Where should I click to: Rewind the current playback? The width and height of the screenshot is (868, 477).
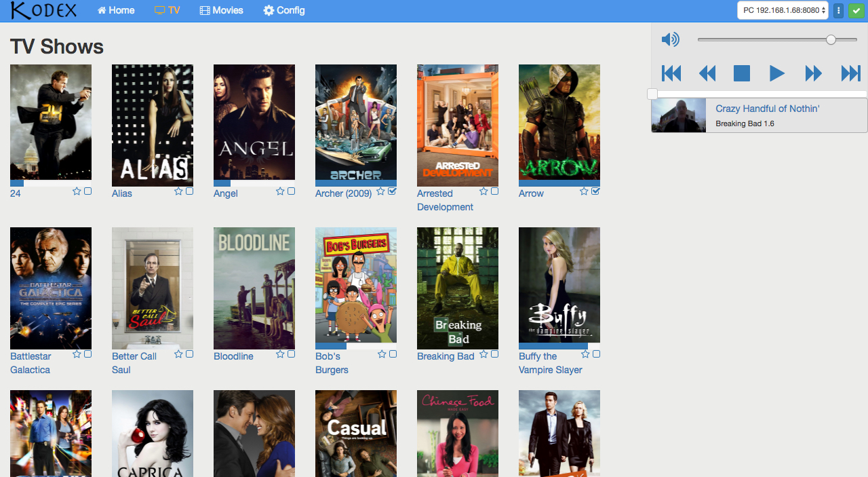[707, 73]
